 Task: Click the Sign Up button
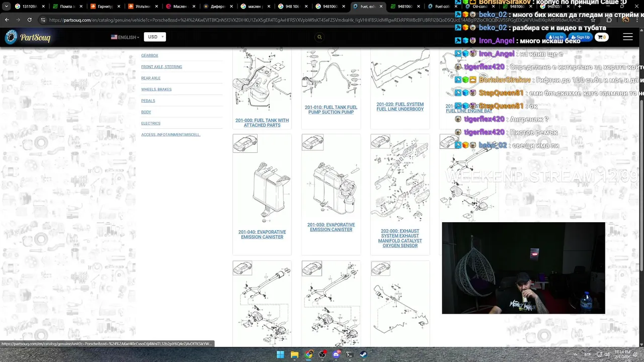581,37
